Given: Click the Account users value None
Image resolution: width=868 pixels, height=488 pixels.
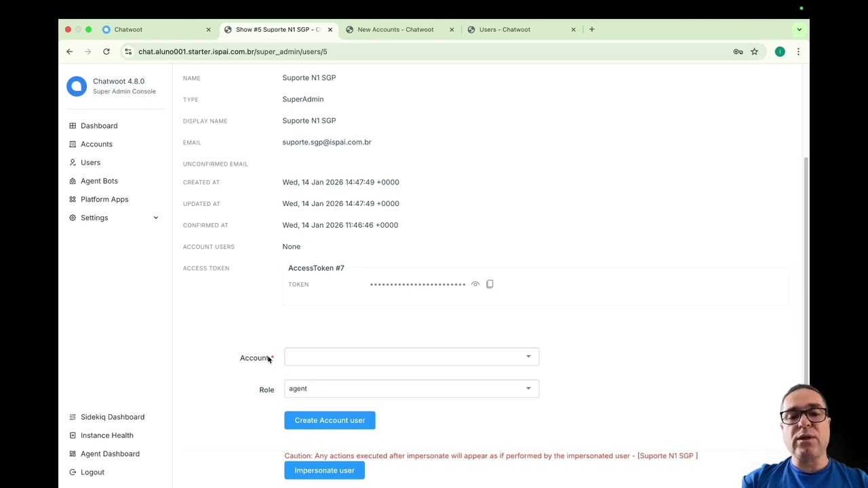Looking at the screenshot, I should (x=292, y=247).
